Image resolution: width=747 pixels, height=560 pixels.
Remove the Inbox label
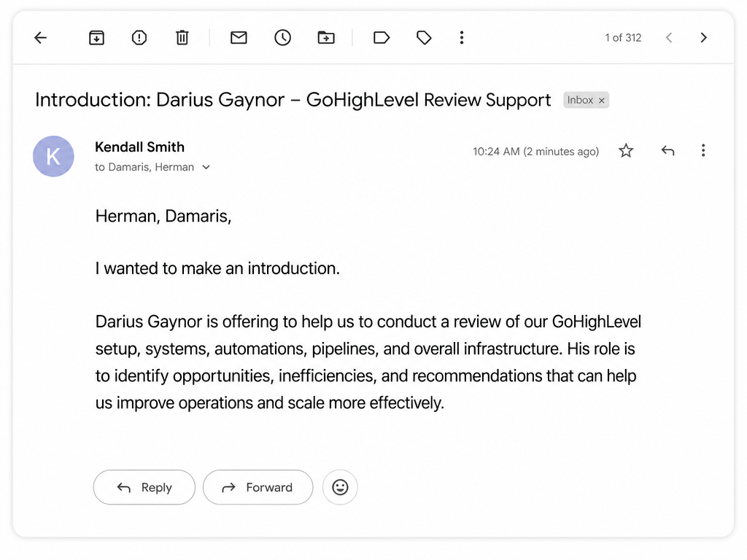pyautogui.click(x=602, y=101)
